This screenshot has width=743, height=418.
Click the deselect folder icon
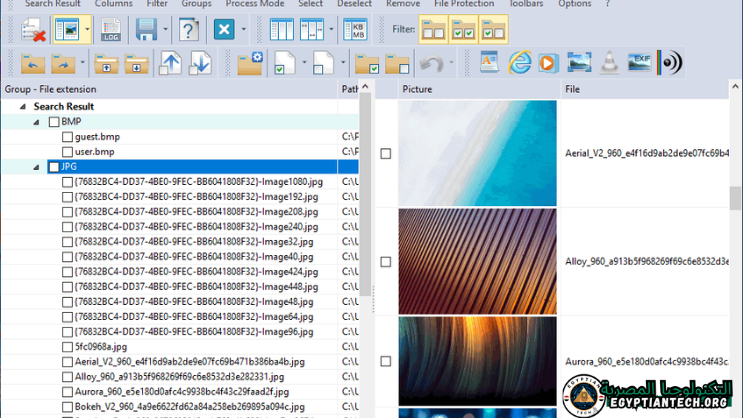[397, 64]
